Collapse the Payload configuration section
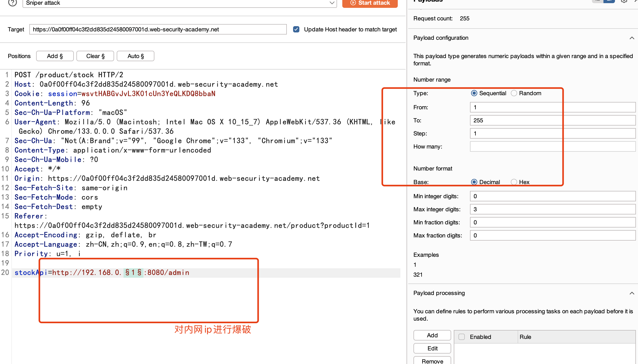Image resolution: width=638 pixels, height=364 pixels. (632, 38)
